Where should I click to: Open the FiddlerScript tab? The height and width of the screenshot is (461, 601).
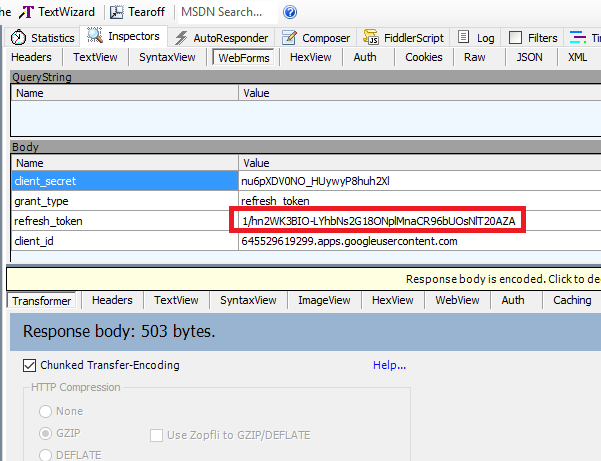[x=404, y=38]
